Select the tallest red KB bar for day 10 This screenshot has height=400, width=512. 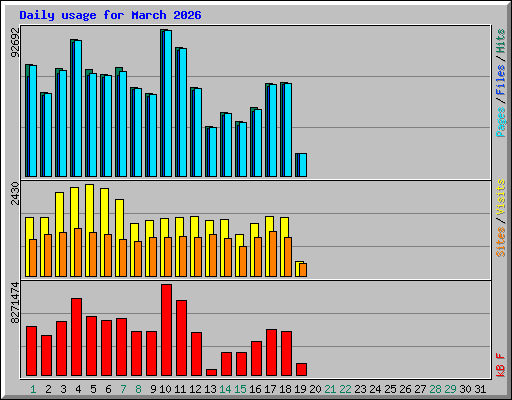click(x=167, y=330)
